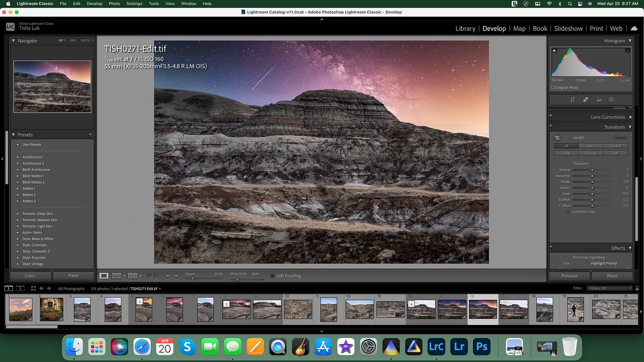Open Lightroom Classic LrC Dock icon

pos(436,347)
